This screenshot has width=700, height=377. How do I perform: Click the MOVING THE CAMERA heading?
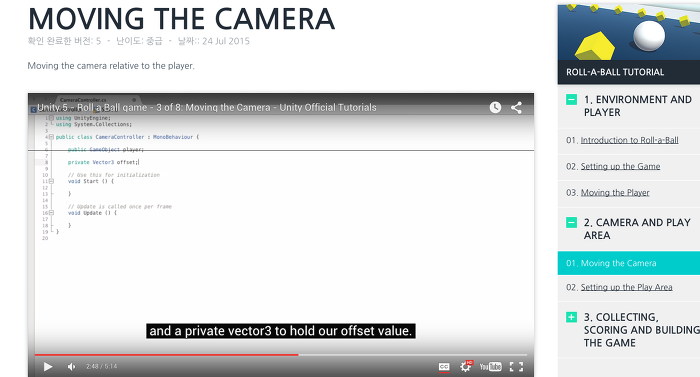pyautogui.click(x=181, y=19)
